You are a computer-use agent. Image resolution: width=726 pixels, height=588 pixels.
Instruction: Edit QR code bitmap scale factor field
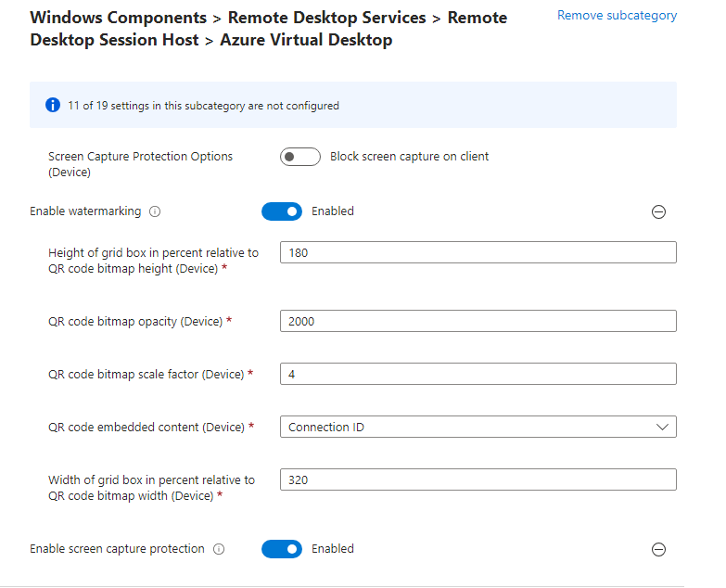pos(478,374)
